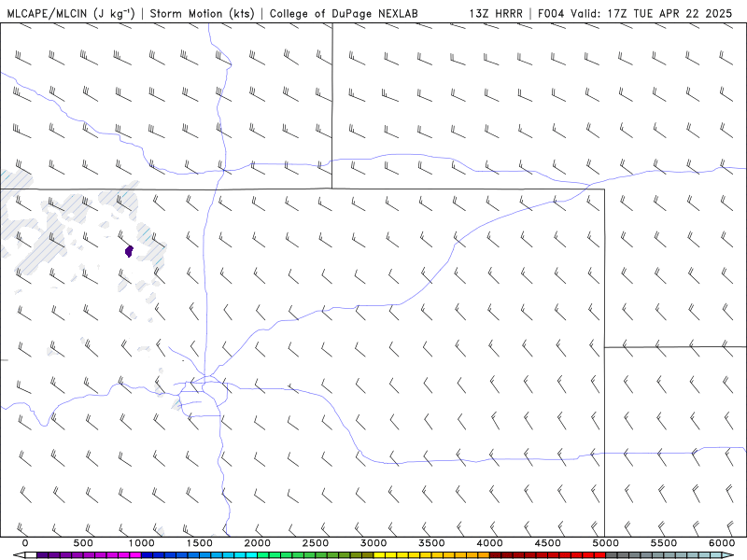747x560 pixels.
Task: Click the cyan swatch just below 2000
Action: pyautogui.click(x=251, y=554)
